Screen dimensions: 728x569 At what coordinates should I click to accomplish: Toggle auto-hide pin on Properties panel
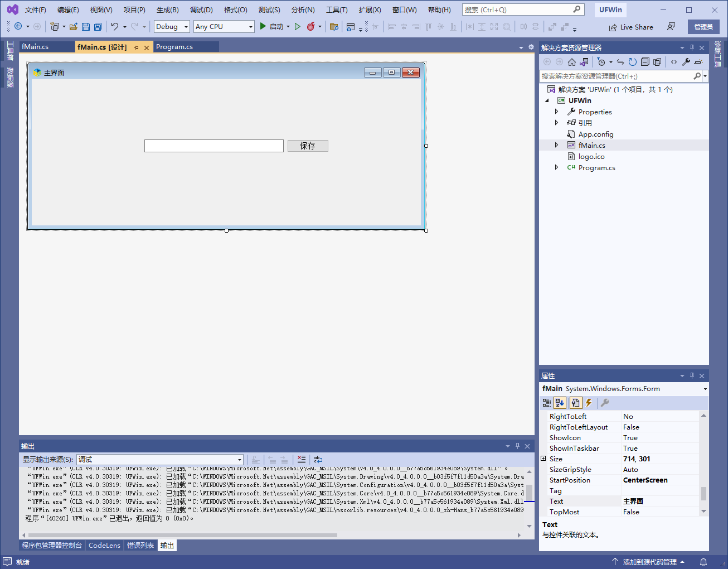[692, 375]
